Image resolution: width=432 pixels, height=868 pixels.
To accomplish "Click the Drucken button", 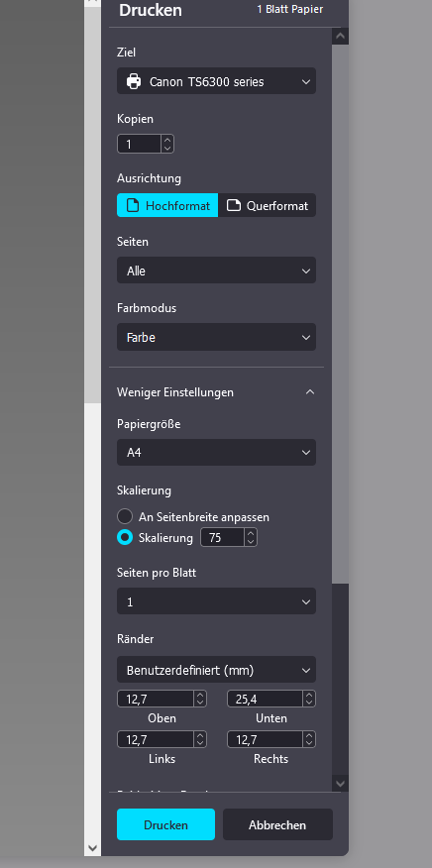I will point(165,824).
